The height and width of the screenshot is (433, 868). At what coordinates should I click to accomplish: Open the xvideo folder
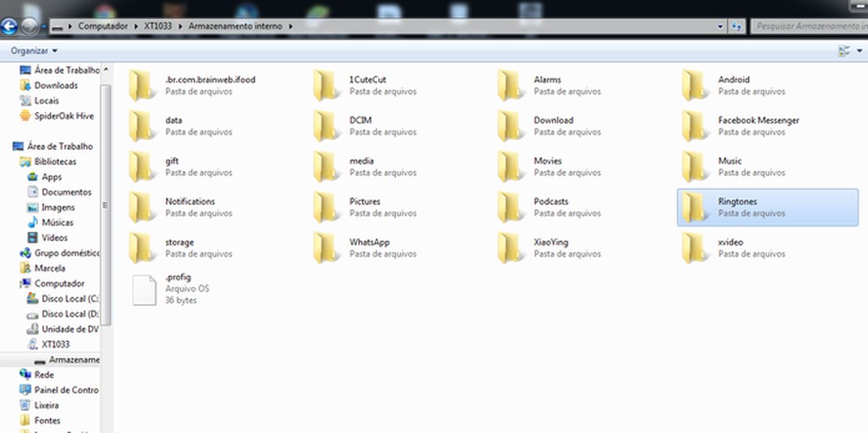(734, 248)
